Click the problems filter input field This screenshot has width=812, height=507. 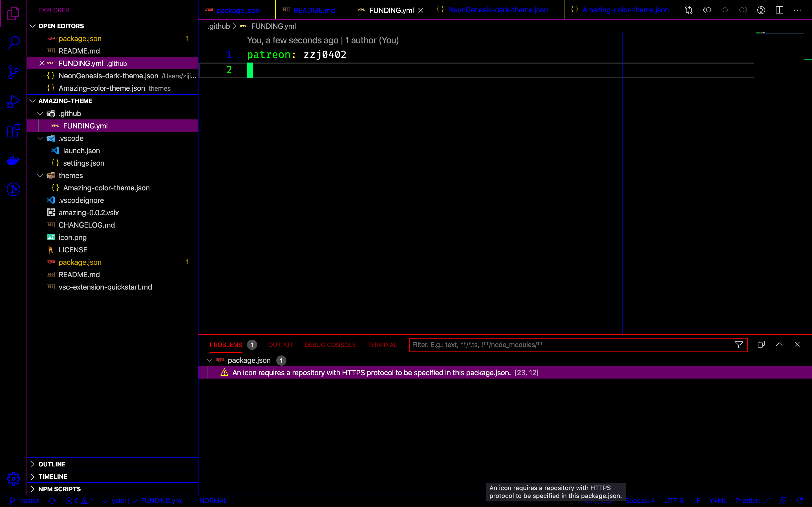click(x=570, y=345)
